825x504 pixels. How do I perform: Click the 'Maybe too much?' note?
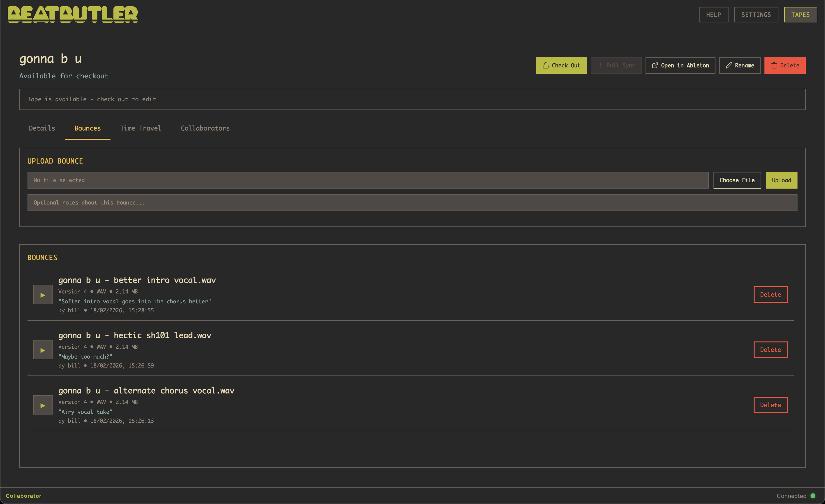tap(85, 357)
